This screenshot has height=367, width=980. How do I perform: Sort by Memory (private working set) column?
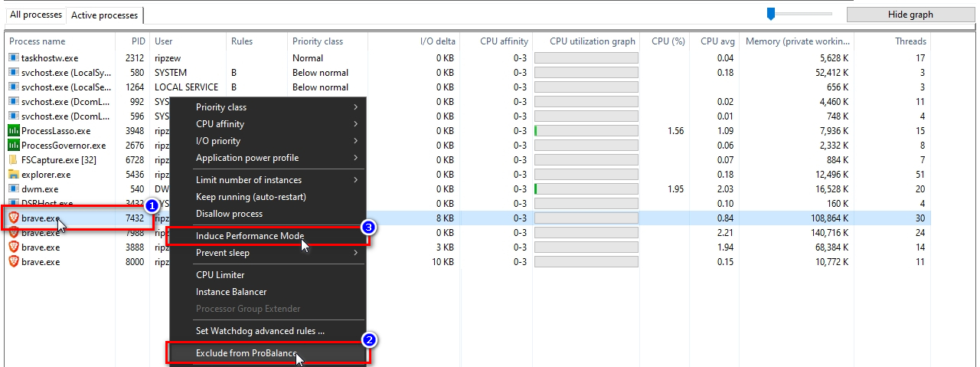[x=796, y=41]
